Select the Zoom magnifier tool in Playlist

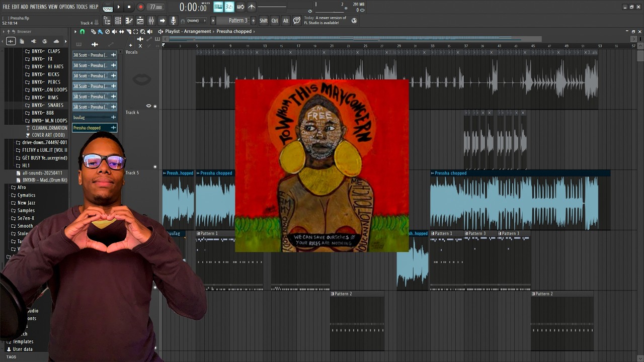click(142, 32)
